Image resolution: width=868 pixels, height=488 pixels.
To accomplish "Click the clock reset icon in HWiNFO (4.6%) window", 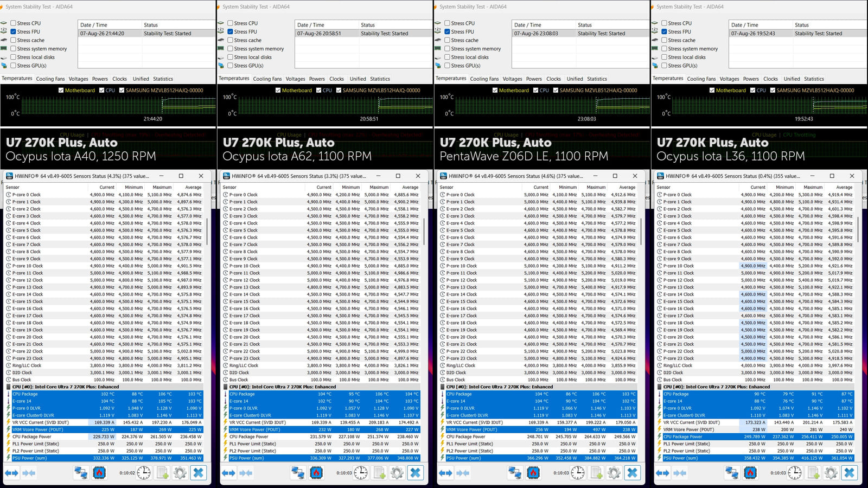I will tap(578, 473).
